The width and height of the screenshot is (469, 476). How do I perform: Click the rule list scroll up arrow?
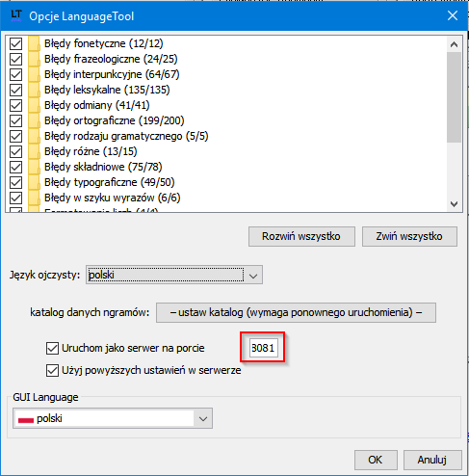[x=454, y=44]
